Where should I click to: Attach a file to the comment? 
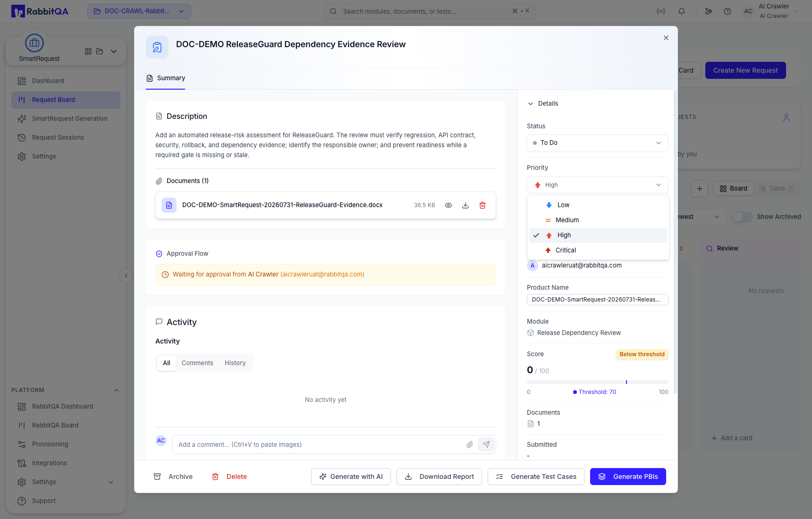pos(470,444)
